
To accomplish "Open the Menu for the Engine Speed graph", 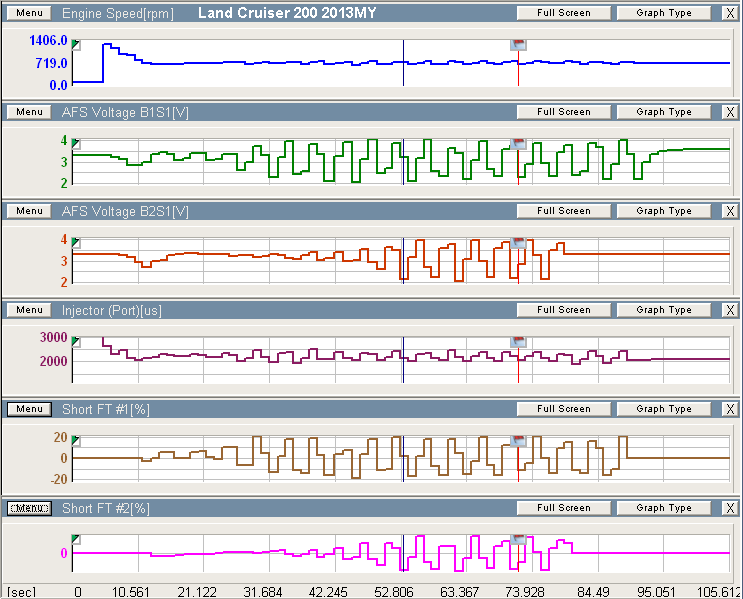I will 29,13.
